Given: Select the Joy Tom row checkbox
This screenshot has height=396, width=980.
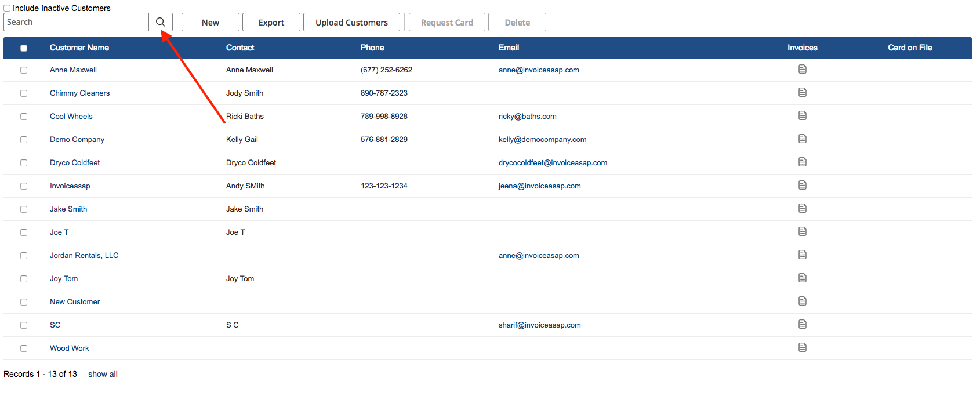Looking at the screenshot, I should point(24,279).
